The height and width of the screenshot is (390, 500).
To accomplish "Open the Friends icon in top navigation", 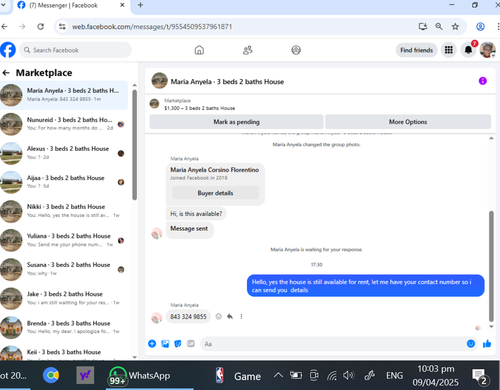I will click(247, 50).
